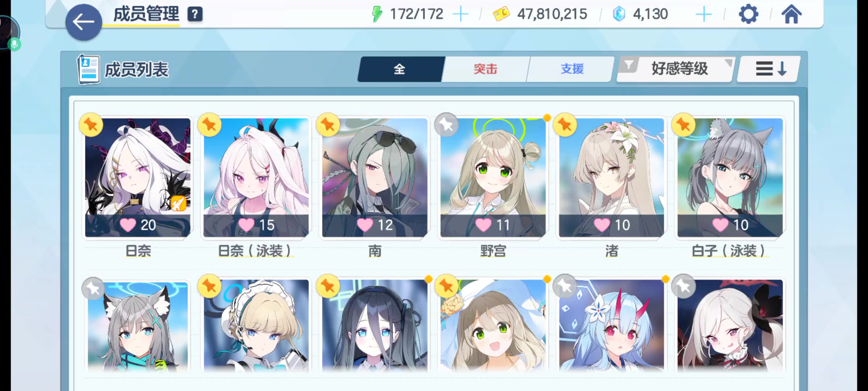Viewport: 868px width, 391px height.
Task: Go back with the arrow button
Action: pyautogui.click(x=84, y=22)
